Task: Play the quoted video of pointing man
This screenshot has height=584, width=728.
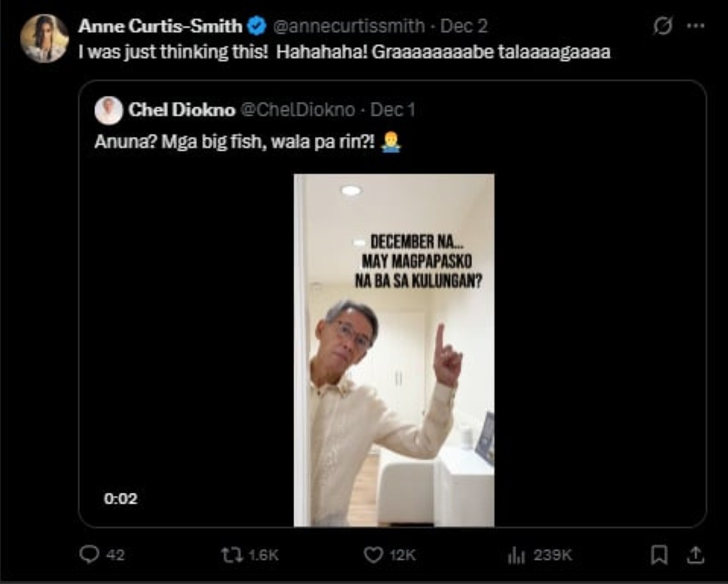Action: click(394, 350)
